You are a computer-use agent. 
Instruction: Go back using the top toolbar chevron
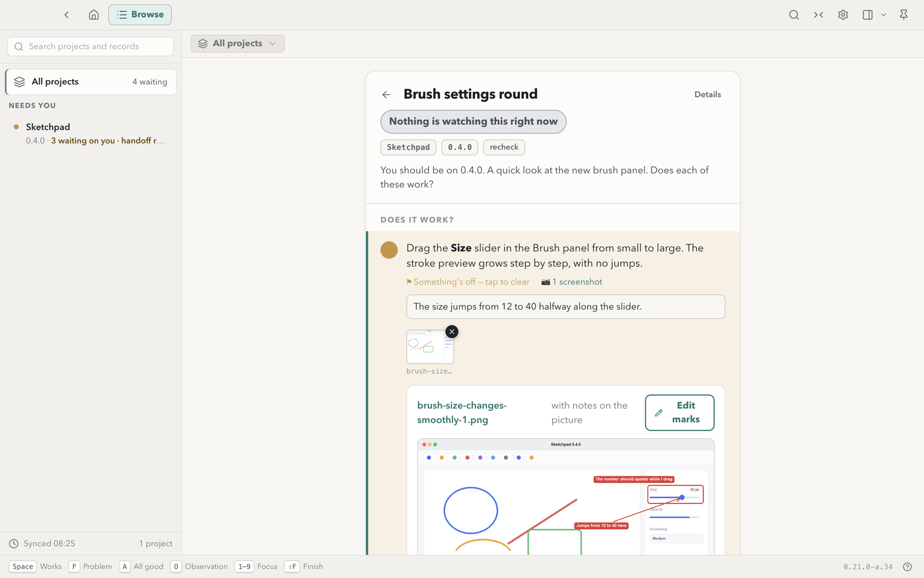point(66,15)
